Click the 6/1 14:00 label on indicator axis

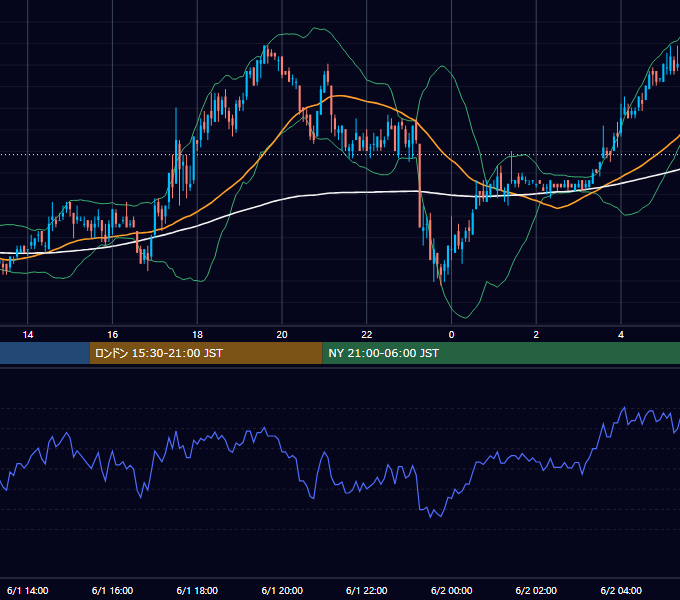point(28,590)
